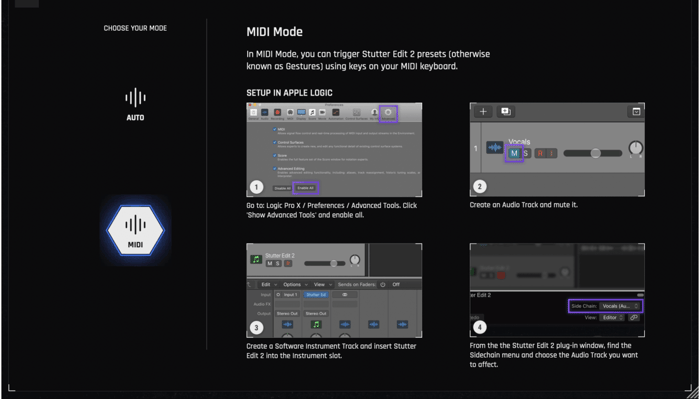This screenshot has width=700, height=399.
Task: Open the step 1 Logic Preferences screenshot
Action: pyautogui.click(x=334, y=150)
